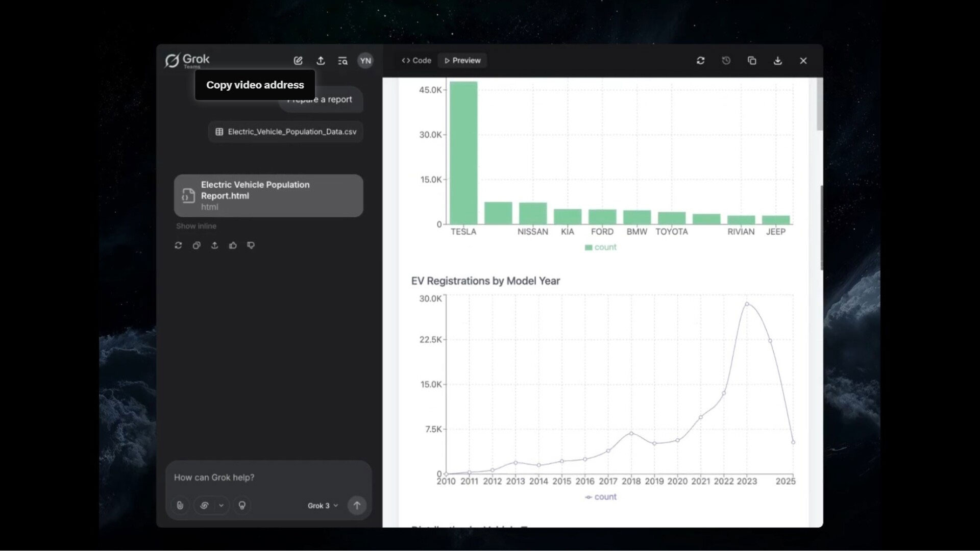
Task: Click the share upload icon in header
Action: [321, 61]
